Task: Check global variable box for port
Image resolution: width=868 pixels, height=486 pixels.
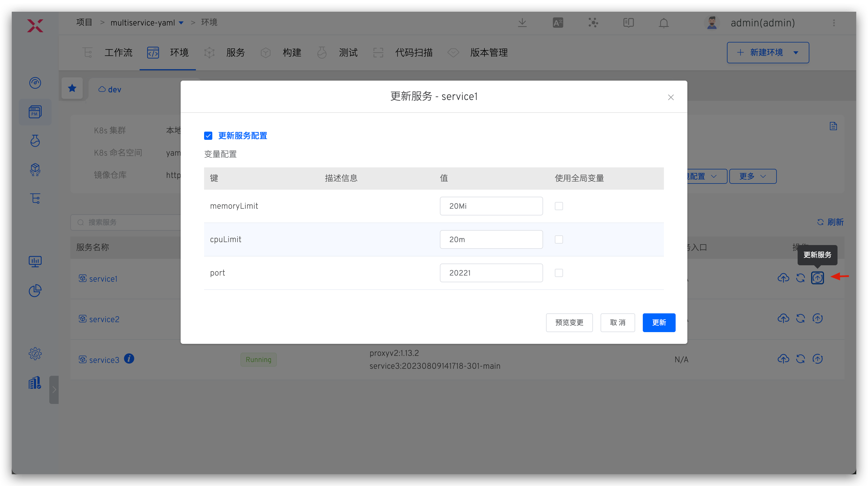Action: click(559, 273)
